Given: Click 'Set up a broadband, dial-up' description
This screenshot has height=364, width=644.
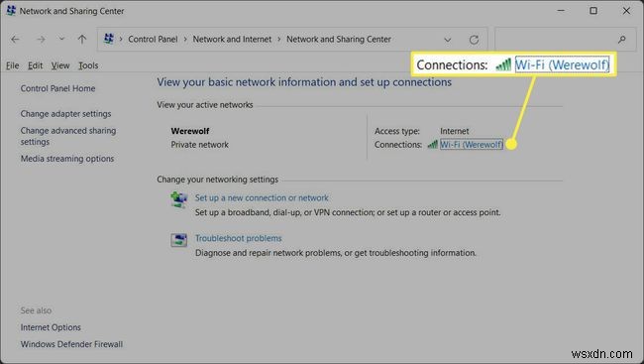Looking at the screenshot, I should point(348,212).
